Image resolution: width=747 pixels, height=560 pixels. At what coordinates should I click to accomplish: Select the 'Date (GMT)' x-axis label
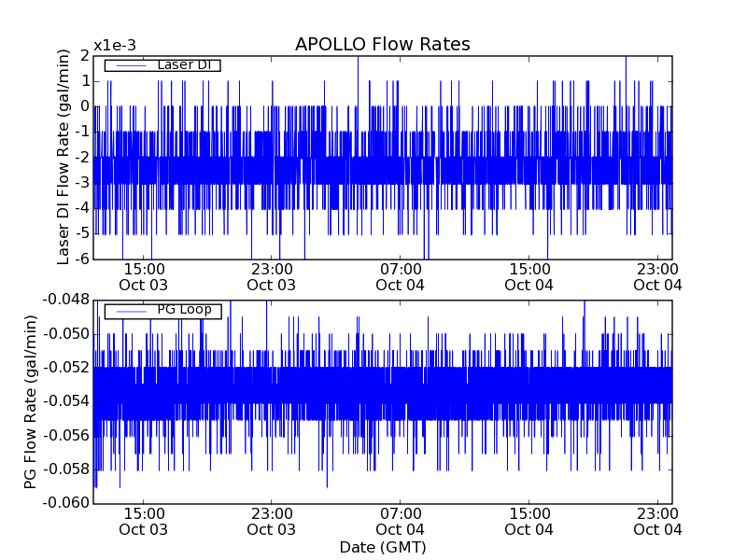click(x=382, y=547)
